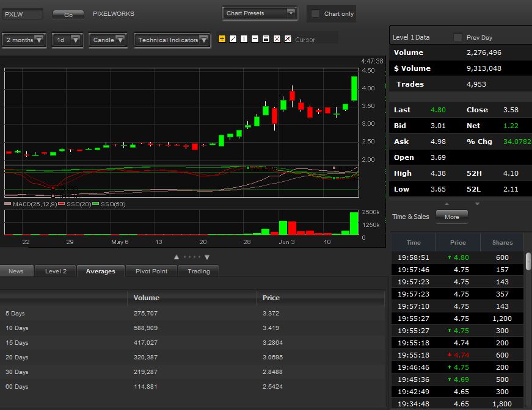Click the down arrow under Level 1 data
Image resolution: width=532 pixels, height=410 pixels.
[x=478, y=204]
